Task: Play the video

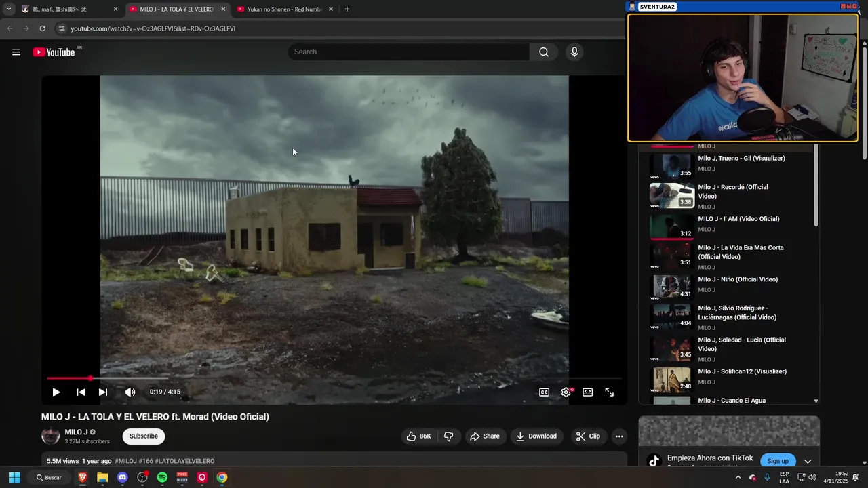Action: click(56, 392)
